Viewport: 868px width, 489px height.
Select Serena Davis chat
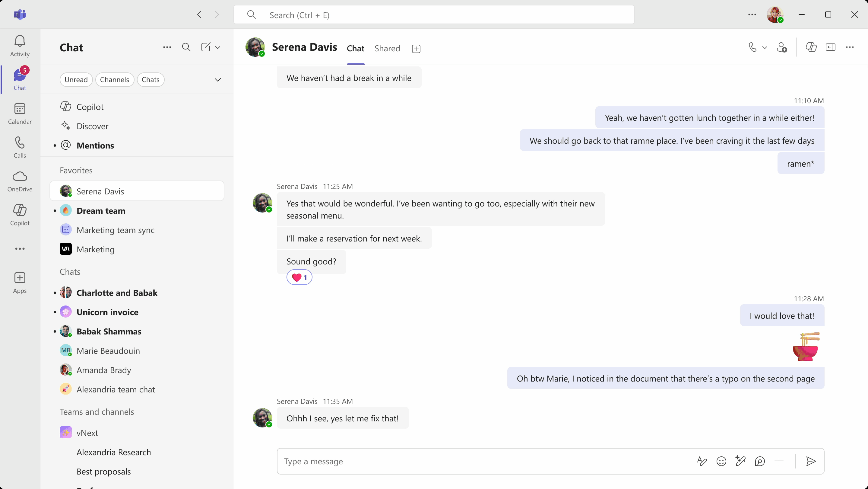(137, 191)
